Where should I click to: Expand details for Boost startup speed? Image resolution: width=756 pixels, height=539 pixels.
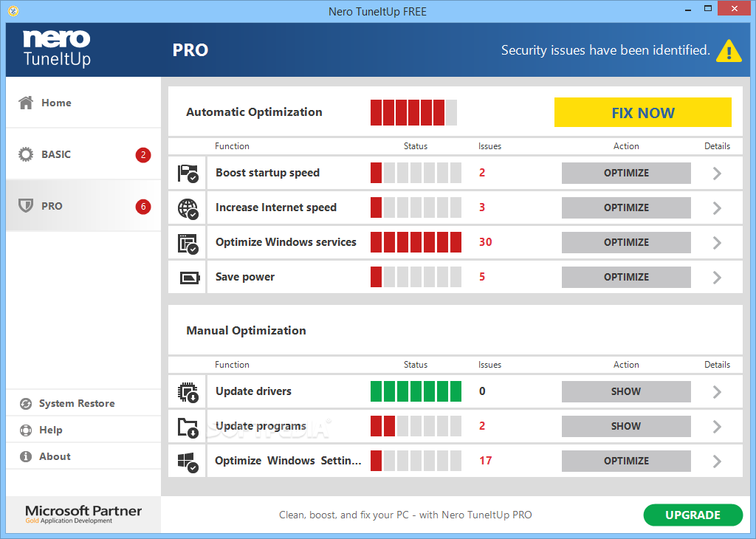(x=717, y=173)
